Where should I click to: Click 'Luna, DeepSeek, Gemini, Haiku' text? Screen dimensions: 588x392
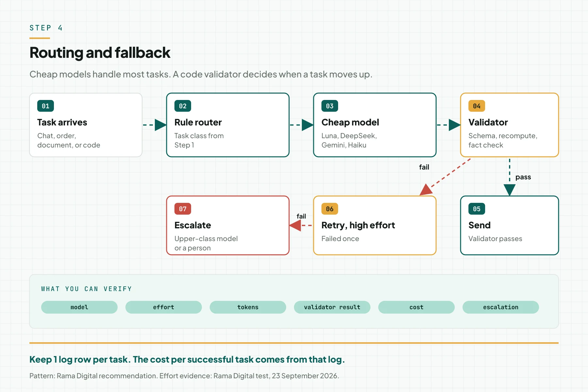click(x=349, y=140)
